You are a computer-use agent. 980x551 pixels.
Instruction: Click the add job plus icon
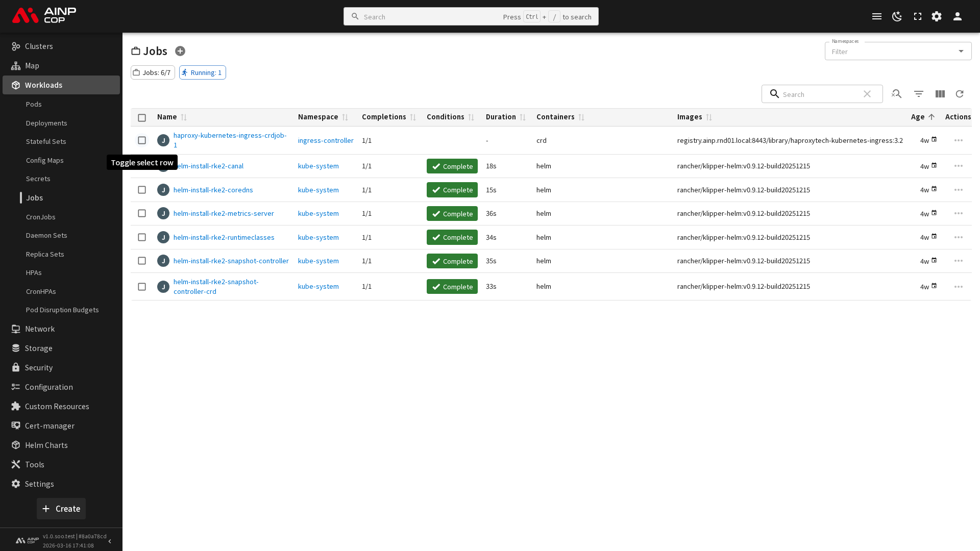point(180,51)
